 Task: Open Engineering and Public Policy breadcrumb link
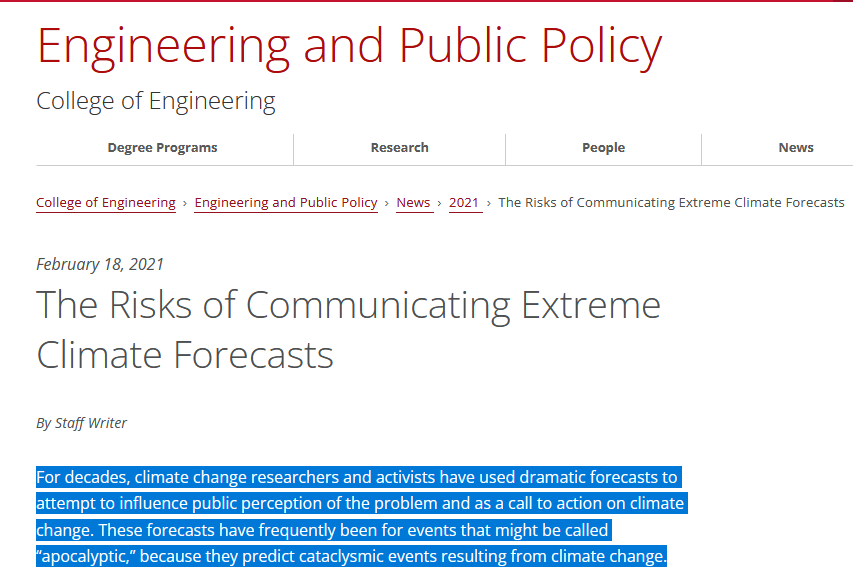click(286, 203)
